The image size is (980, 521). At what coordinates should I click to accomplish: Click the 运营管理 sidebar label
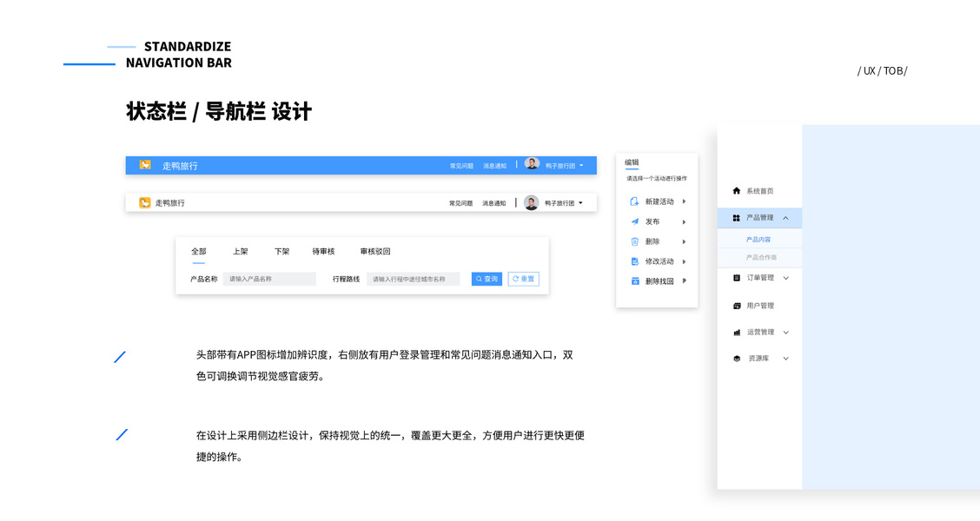[760, 333]
